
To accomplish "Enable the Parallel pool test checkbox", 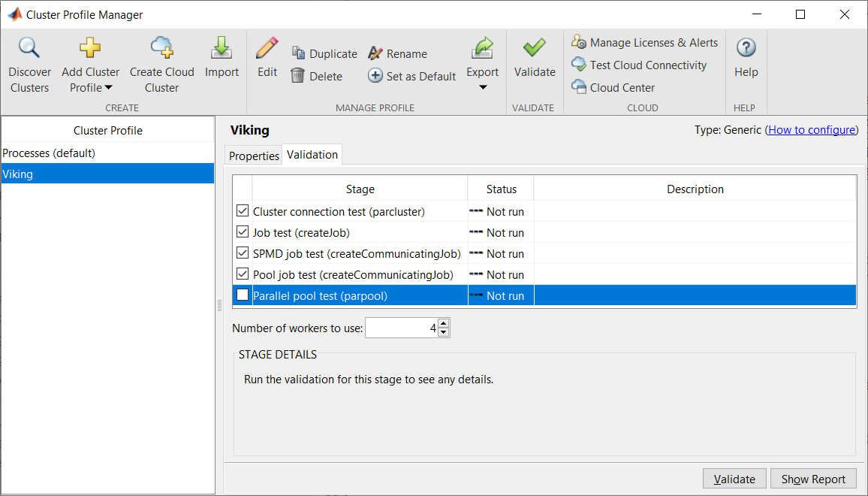I will (x=243, y=295).
